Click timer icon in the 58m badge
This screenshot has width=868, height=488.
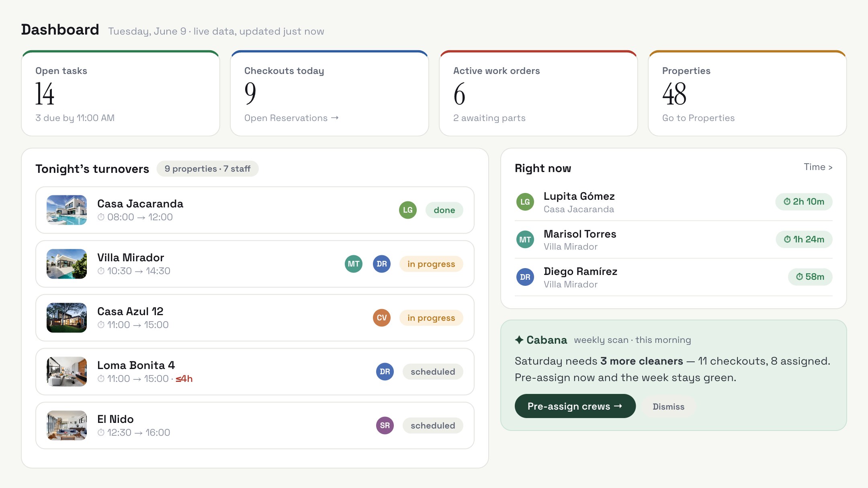[x=800, y=277]
